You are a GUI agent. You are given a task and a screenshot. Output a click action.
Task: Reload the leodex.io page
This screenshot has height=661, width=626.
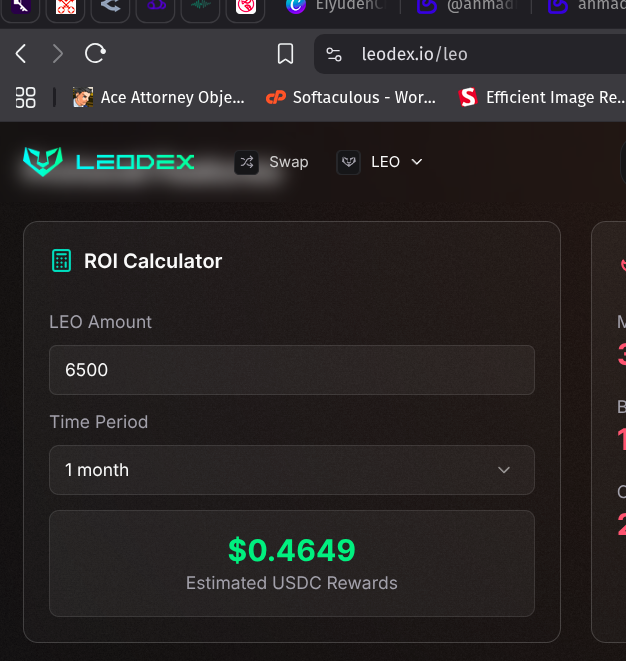[x=95, y=54]
